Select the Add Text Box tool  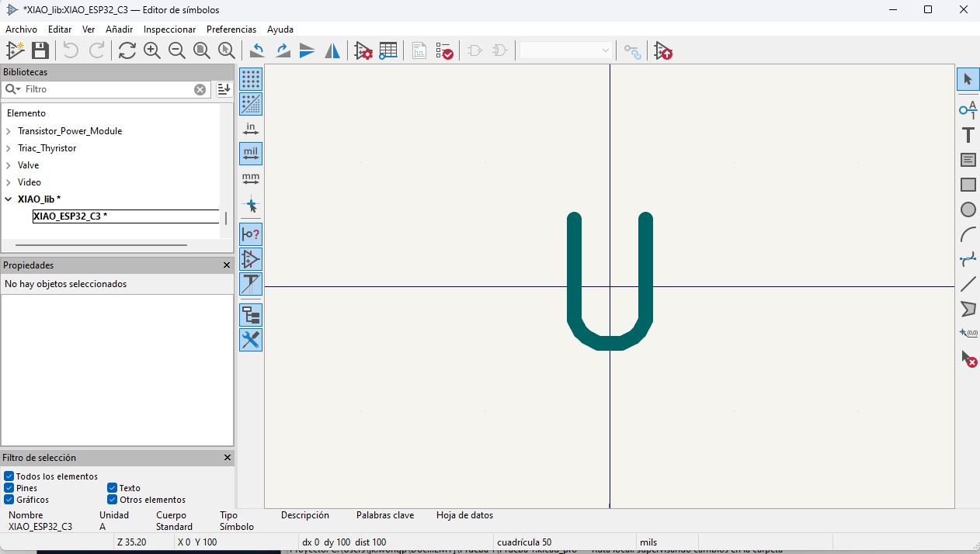[x=968, y=160]
